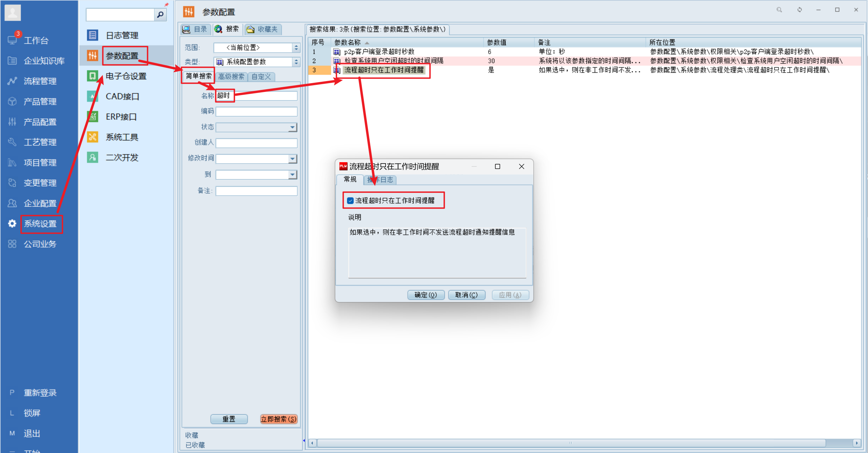
Task: Open the 产品配置 sliders icon
Action: click(12, 122)
